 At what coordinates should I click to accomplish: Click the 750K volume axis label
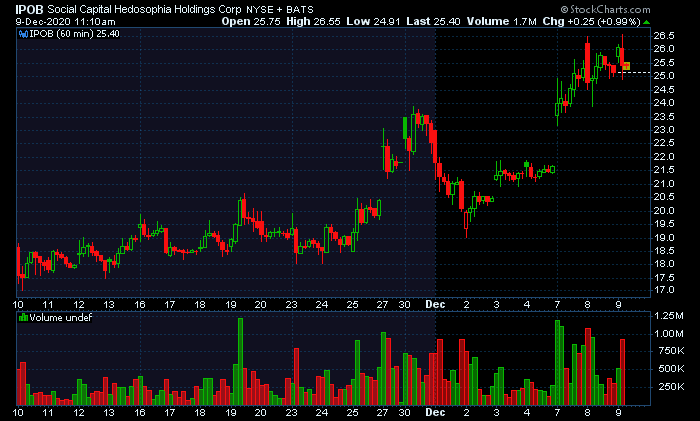[671, 351]
